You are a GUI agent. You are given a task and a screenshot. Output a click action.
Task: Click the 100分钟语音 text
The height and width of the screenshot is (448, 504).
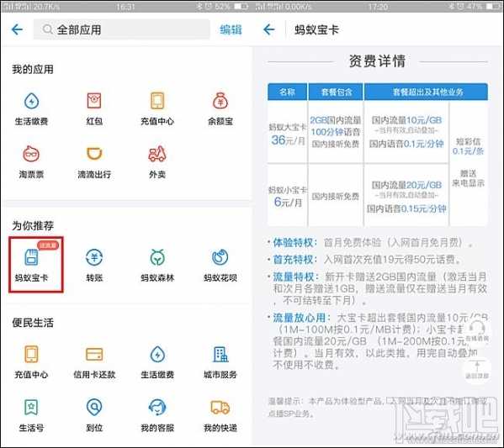click(335, 132)
